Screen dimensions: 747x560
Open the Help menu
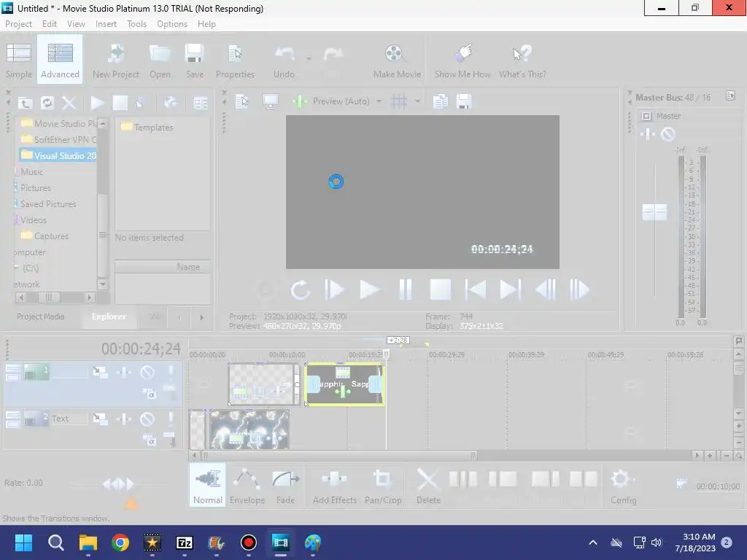pyautogui.click(x=206, y=24)
